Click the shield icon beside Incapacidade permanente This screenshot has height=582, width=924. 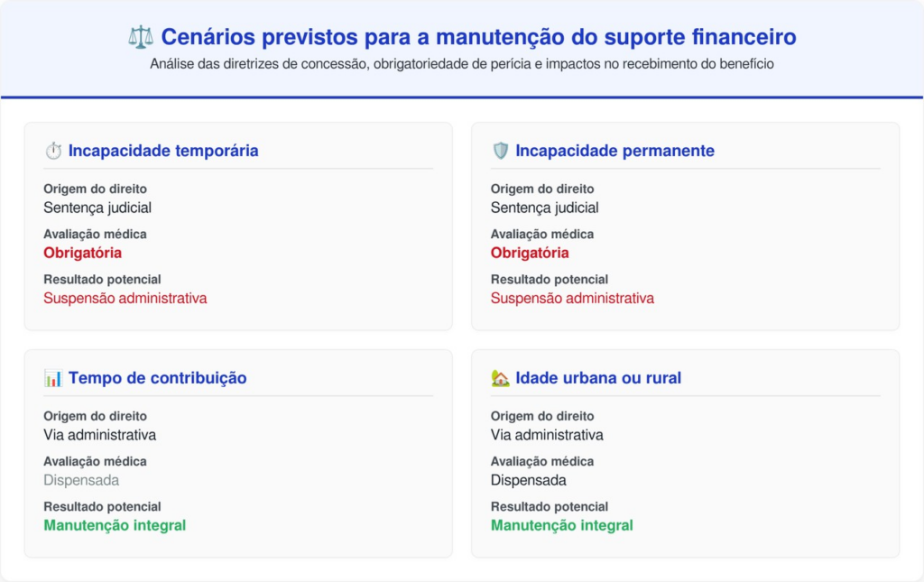500,151
